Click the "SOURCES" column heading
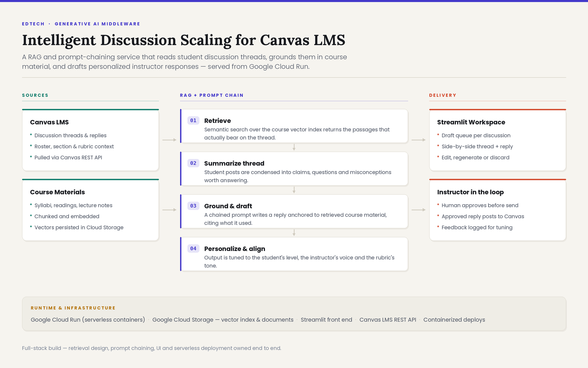Viewport: 588px width, 368px height. point(35,95)
